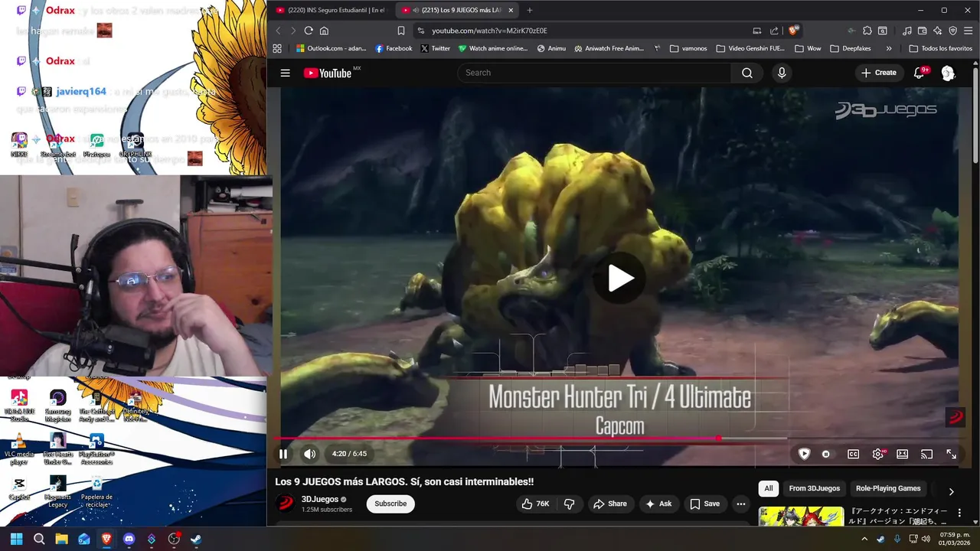Viewport: 980px width, 551px height.
Task: Click the Create button on YouTube
Action: [878, 73]
